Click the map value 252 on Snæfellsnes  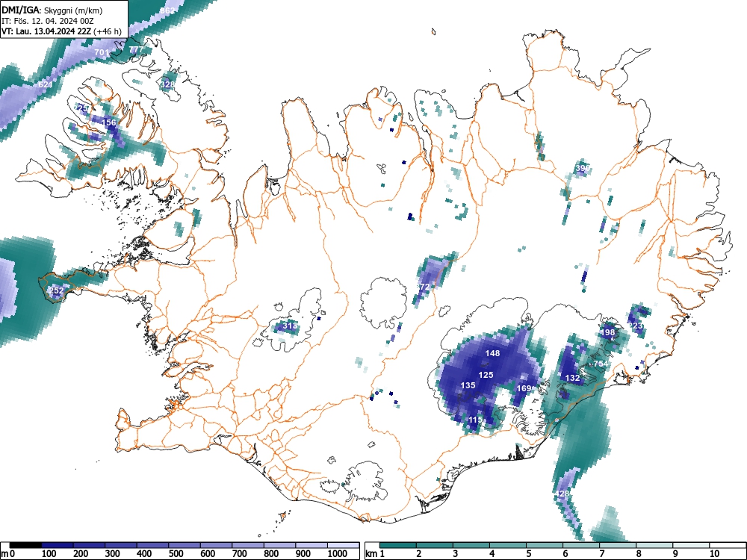click(x=56, y=290)
